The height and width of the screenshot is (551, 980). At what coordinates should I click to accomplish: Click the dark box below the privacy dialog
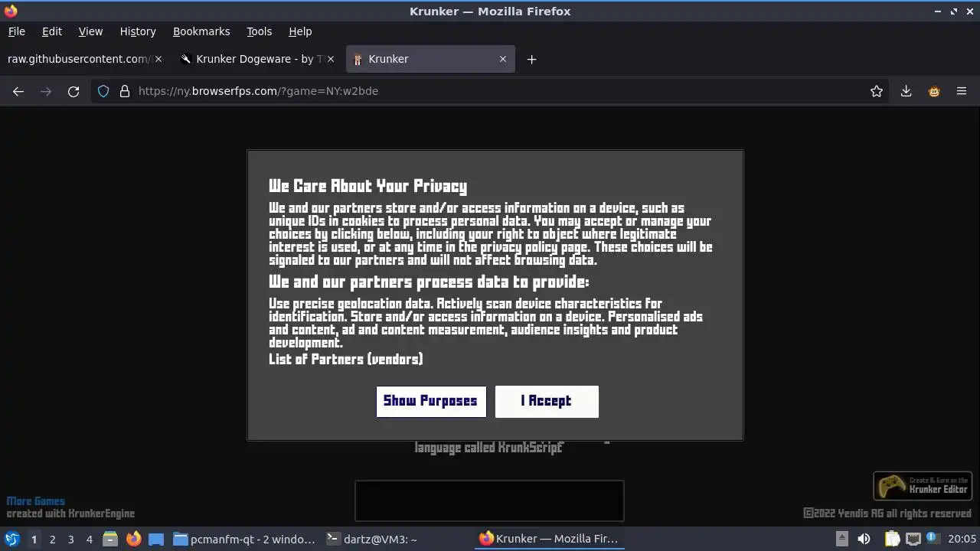point(489,500)
